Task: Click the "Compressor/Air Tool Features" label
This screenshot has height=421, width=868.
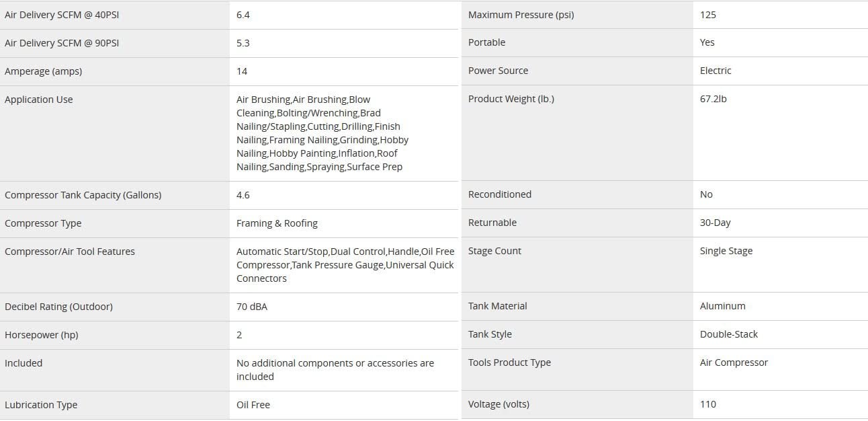Action: 69,252
